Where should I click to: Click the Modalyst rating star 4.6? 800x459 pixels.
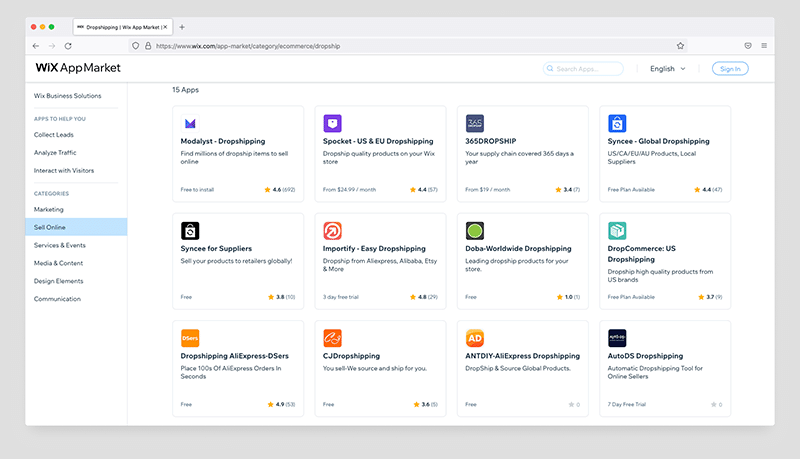(267, 190)
